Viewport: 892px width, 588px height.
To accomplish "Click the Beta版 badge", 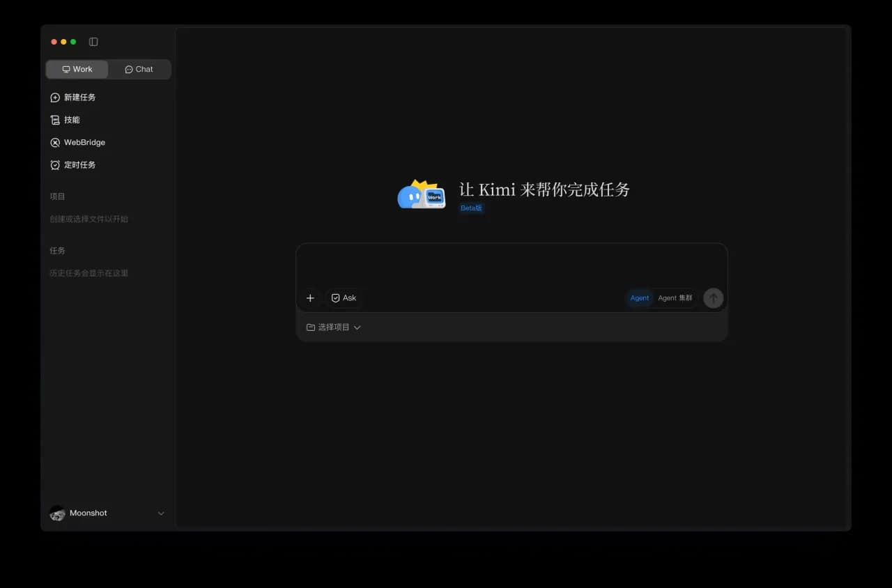I will click(471, 208).
